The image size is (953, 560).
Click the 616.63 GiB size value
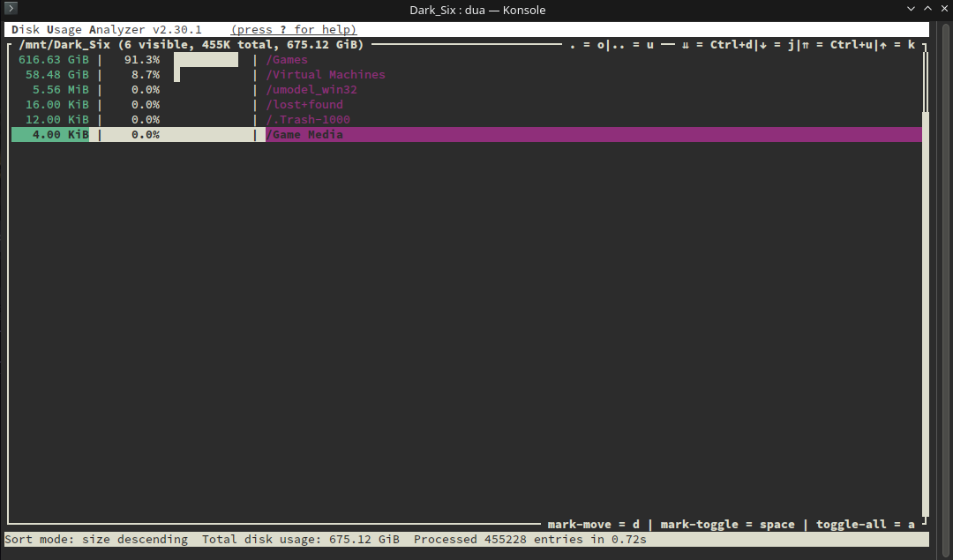[54, 59]
